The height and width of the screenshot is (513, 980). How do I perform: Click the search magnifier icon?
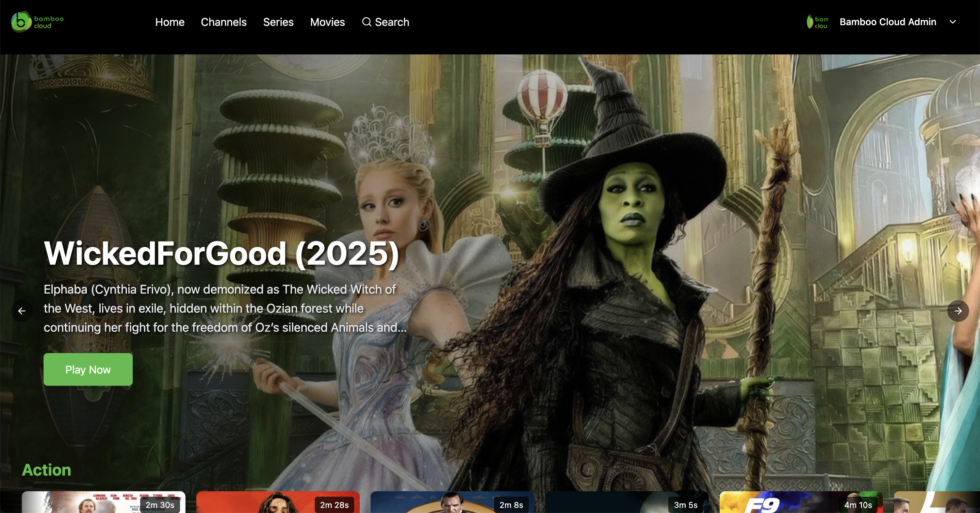coord(366,22)
